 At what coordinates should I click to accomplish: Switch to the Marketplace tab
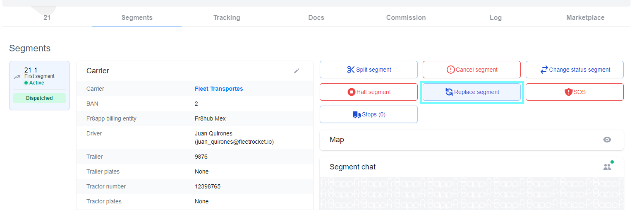[x=585, y=17]
